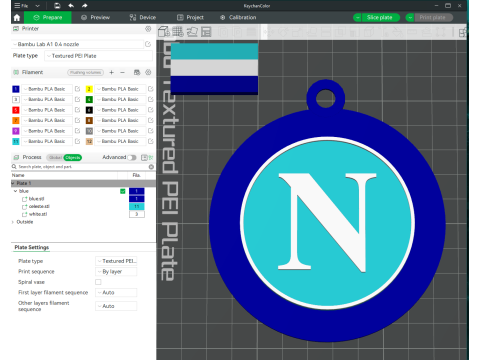This screenshot has height=360, width=480.
Task: Select blue.stl in the object list
Action: click(36, 199)
